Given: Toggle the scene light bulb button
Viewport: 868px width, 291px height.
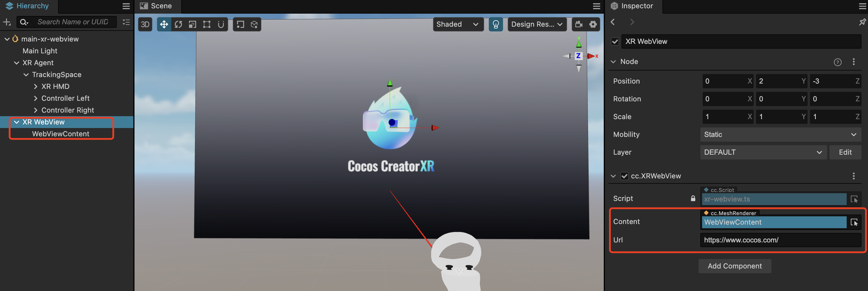Looking at the screenshot, I should (x=496, y=24).
